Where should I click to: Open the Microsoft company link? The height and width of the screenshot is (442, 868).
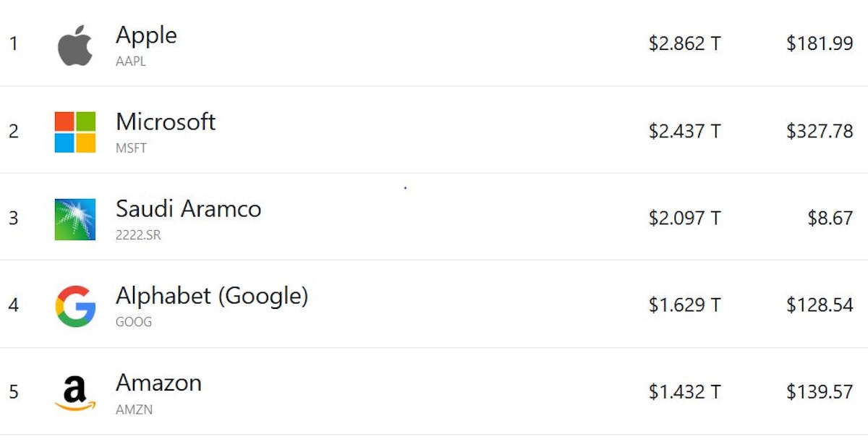[166, 122]
